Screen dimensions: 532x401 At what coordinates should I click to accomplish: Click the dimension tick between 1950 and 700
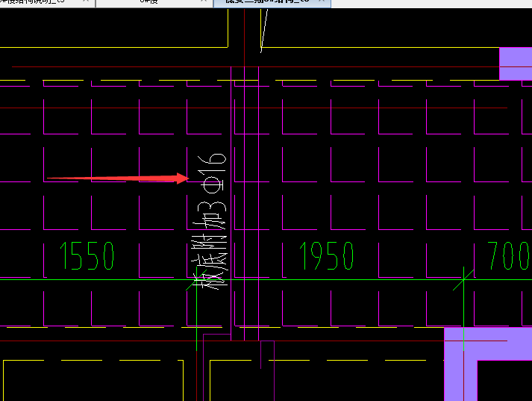pyautogui.click(x=463, y=279)
